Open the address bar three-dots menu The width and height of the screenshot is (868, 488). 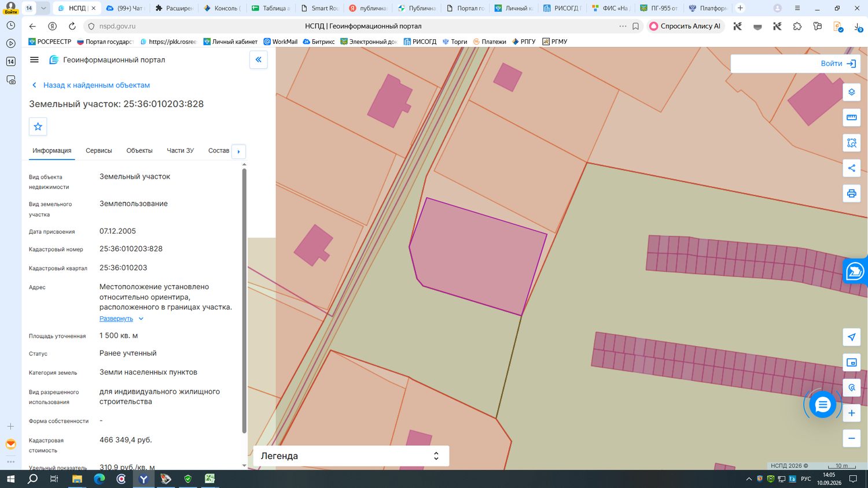[623, 26]
